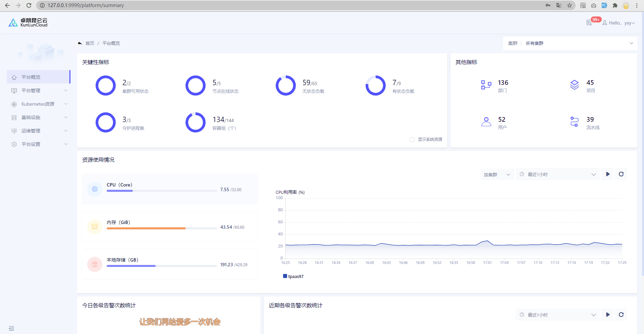
Task: Click the CPU chip icon
Action: [x=95, y=189]
